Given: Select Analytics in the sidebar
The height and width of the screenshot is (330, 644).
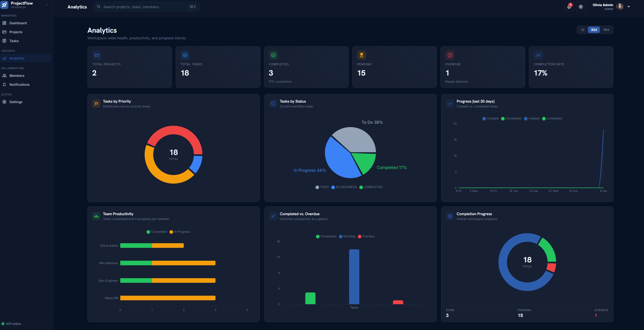Looking at the screenshot, I should [25, 58].
